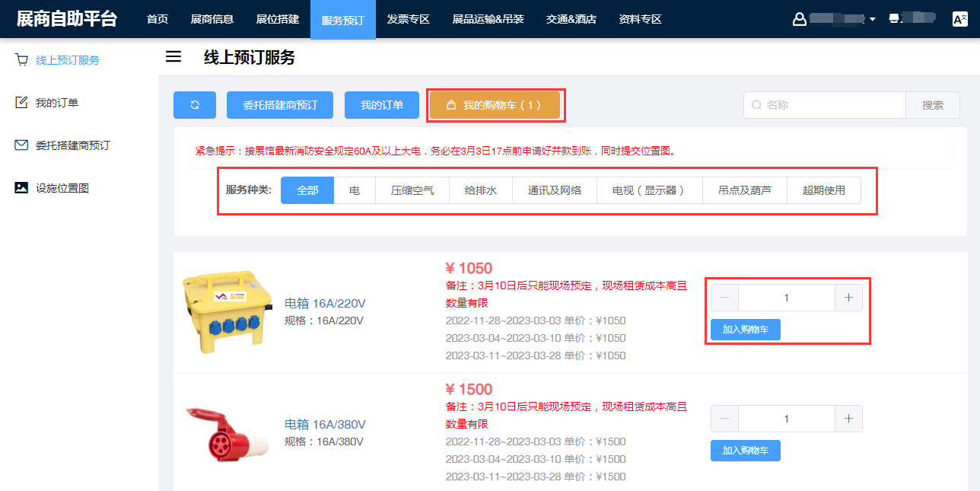The width and height of the screenshot is (980, 491).
Task: Open the 展品运输&吊装 navigation menu
Action: point(488,19)
